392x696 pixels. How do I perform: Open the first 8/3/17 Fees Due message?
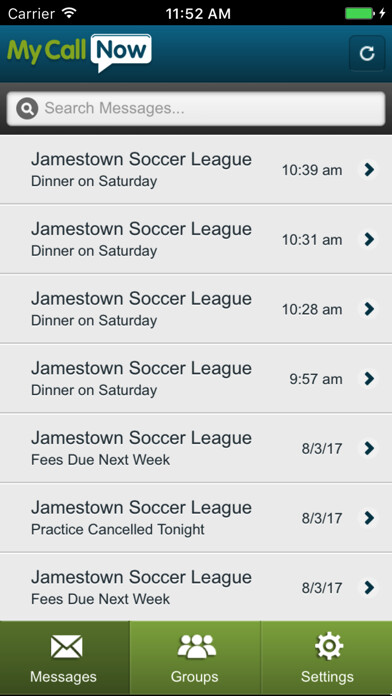(196, 448)
